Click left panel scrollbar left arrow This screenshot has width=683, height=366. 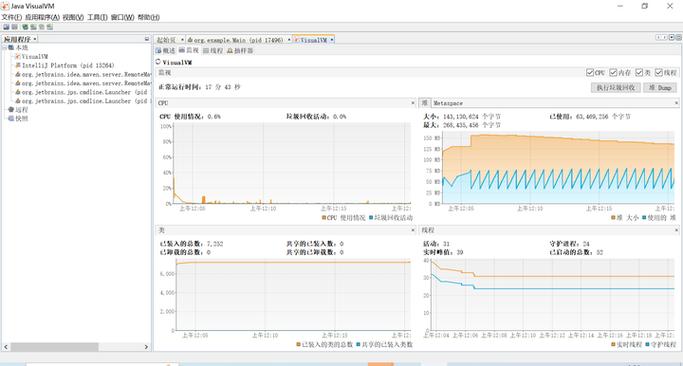pyautogui.click(x=6, y=347)
